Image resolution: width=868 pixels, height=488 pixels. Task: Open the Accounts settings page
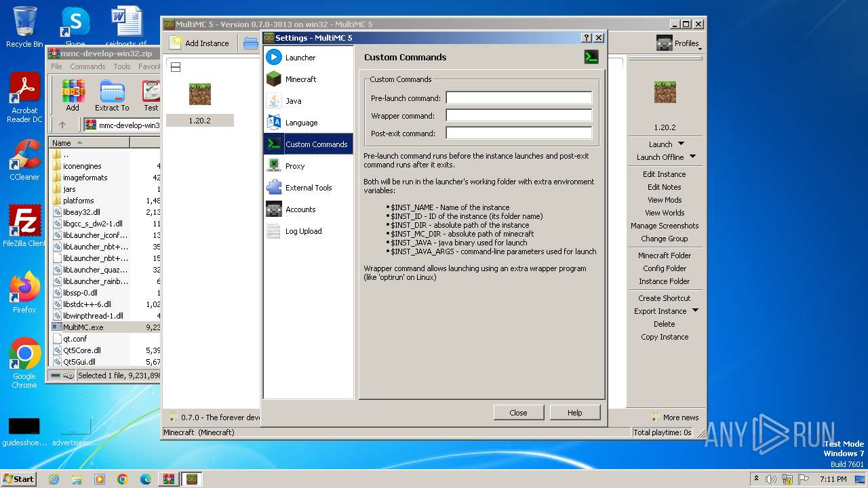pyautogui.click(x=308, y=209)
